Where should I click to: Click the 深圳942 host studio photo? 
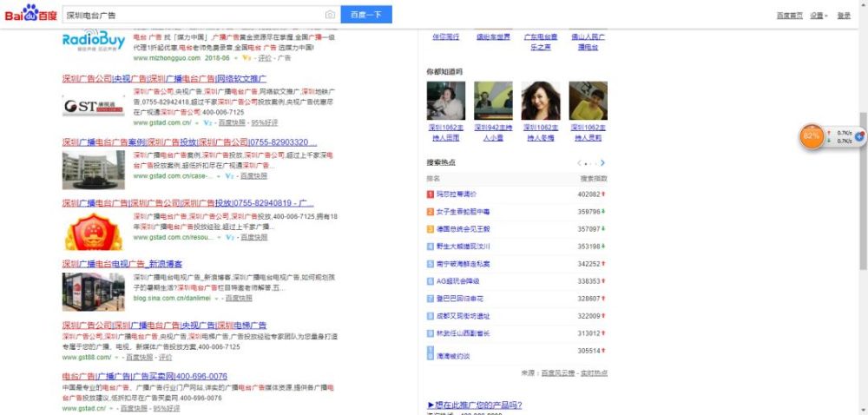click(x=493, y=101)
